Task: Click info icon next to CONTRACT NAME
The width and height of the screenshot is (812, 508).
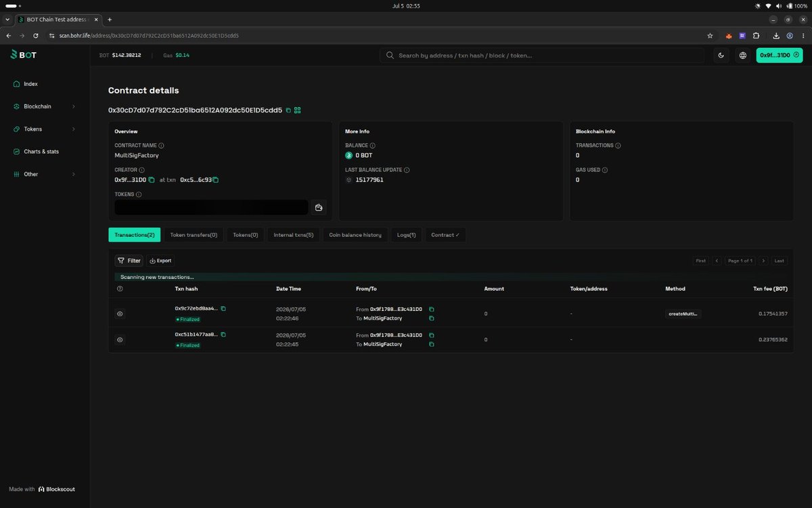Action: (161, 146)
